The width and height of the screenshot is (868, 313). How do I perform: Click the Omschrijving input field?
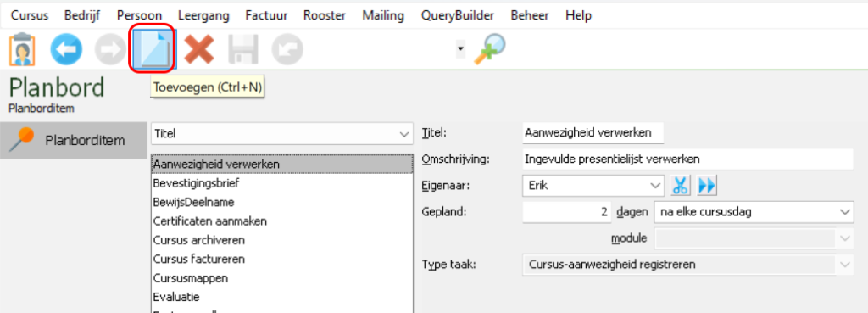point(687,159)
